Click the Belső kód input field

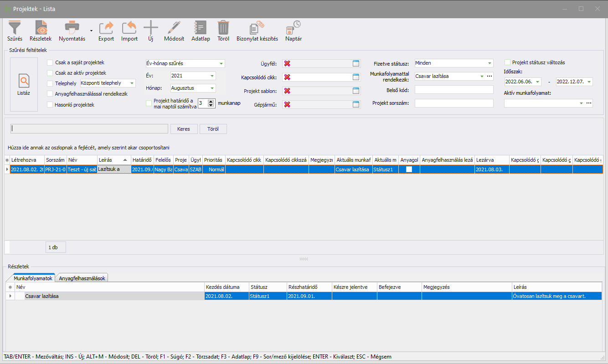pos(454,90)
